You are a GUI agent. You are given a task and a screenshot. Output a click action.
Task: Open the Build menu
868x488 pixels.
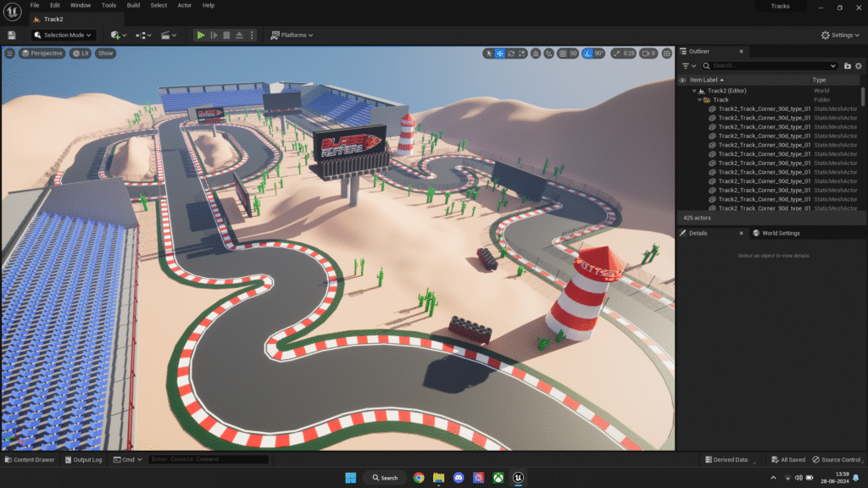point(133,5)
